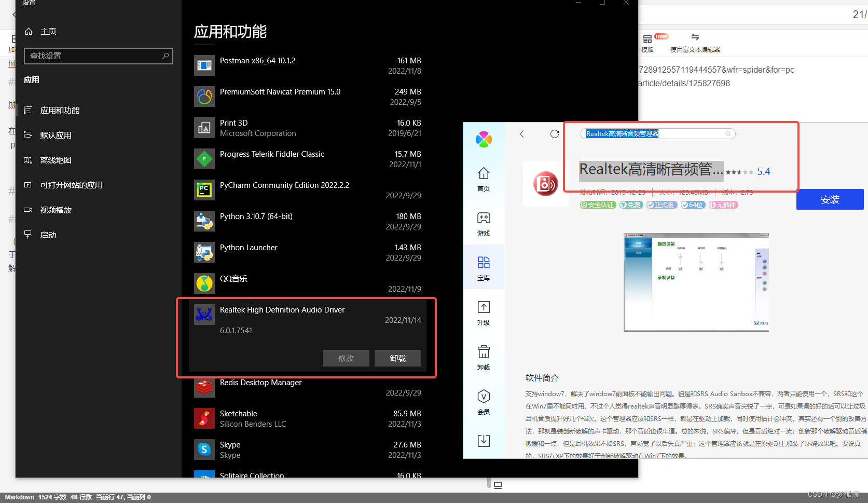Click the Redis Desktop Manager icon
The image size is (868, 503).
204,387
